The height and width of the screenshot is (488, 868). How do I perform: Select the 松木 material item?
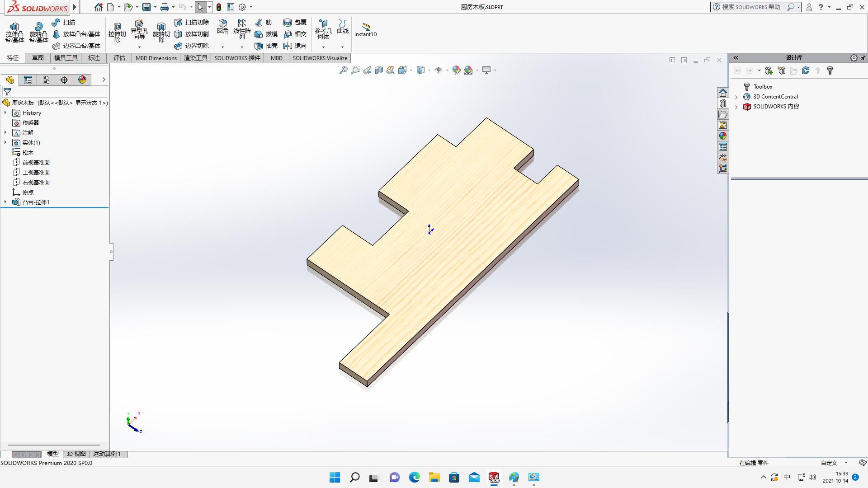click(x=23, y=152)
